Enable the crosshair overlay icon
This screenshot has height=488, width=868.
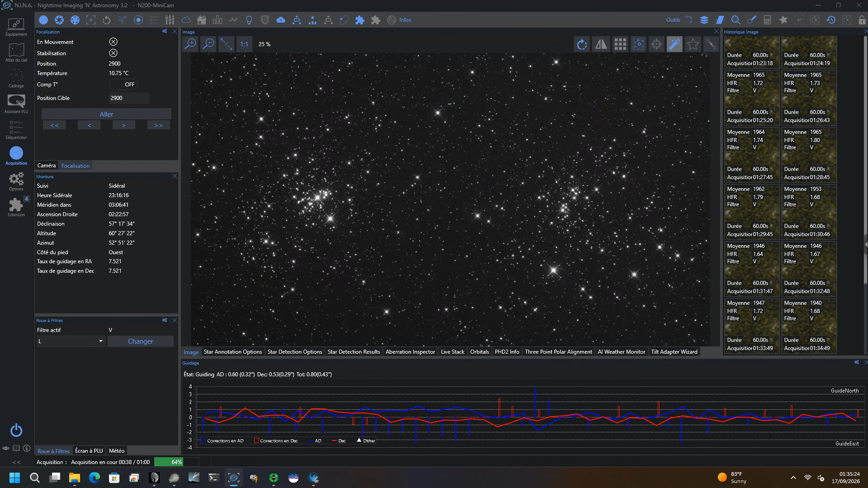point(656,44)
